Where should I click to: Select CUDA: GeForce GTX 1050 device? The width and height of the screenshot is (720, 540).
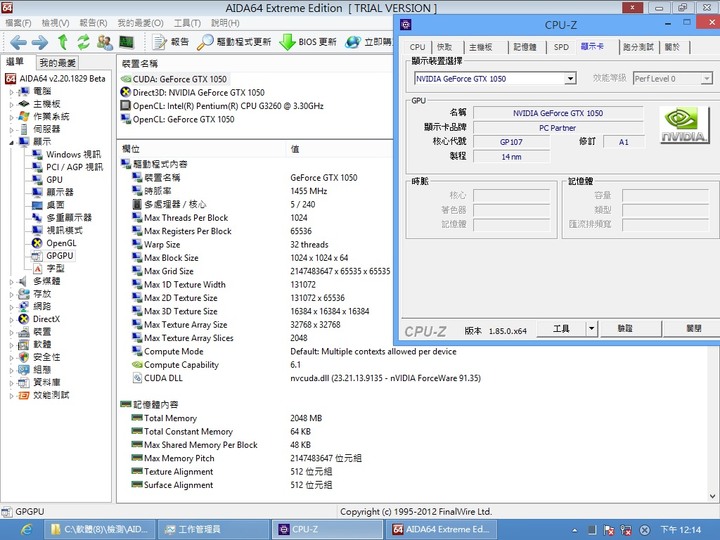(x=180, y=79)
